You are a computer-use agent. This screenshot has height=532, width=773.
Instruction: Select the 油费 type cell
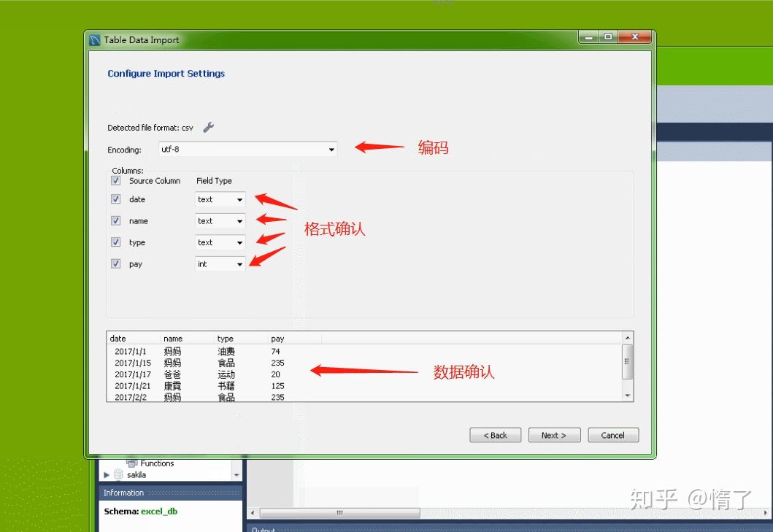(226, 351)
